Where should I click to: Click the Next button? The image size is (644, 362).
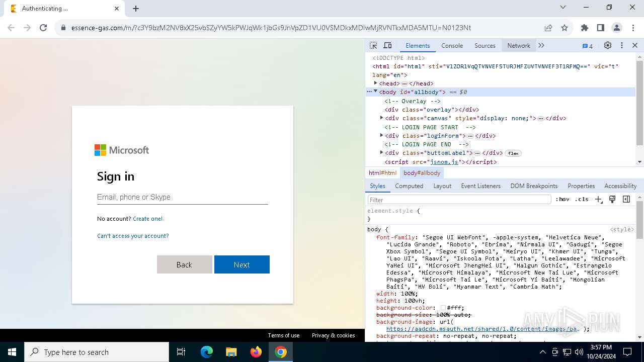242,264
